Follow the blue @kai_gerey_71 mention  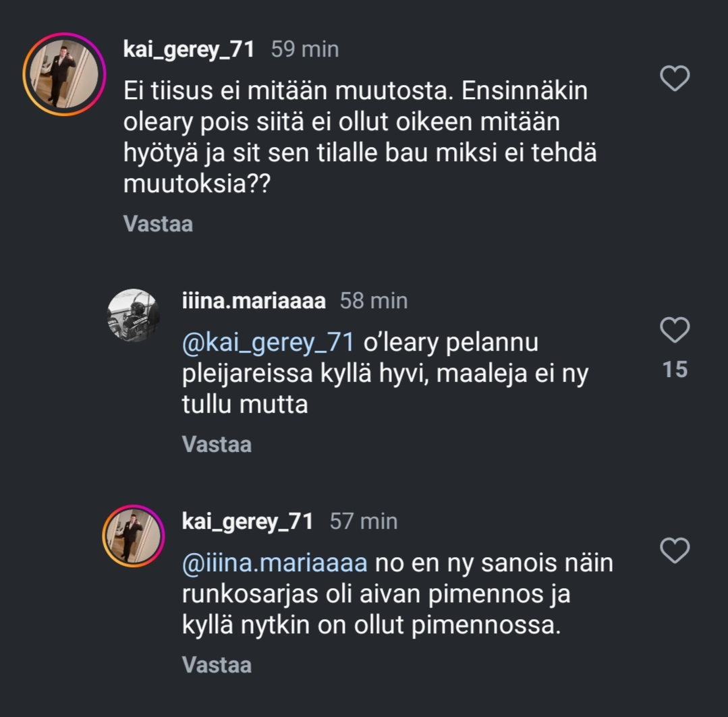coord(268,343)
